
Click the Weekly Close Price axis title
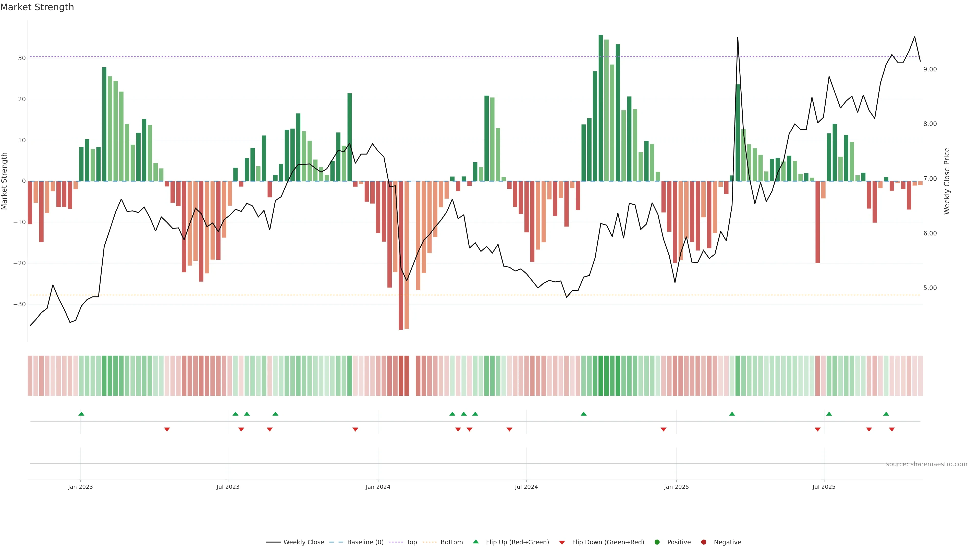tap(947, 181)
